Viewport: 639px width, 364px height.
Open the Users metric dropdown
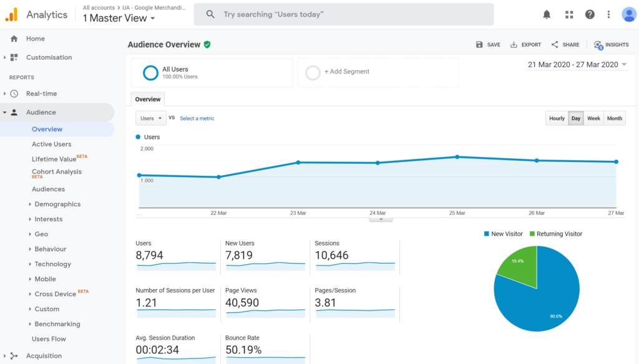(x=151, y=118)
